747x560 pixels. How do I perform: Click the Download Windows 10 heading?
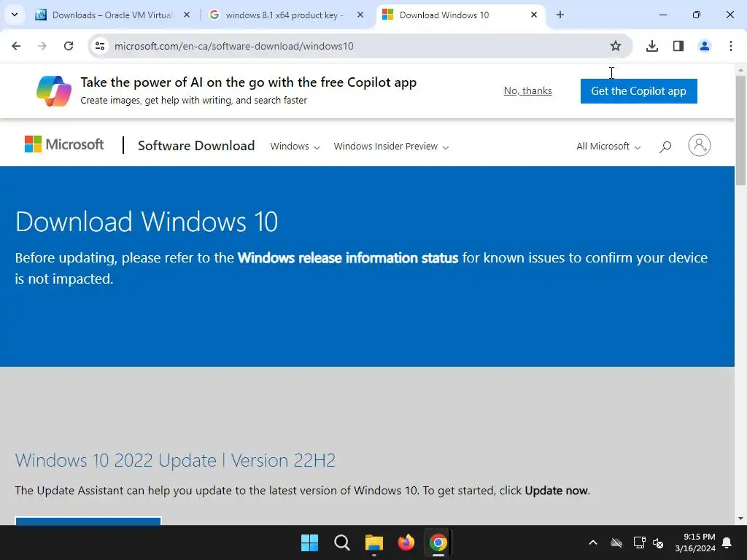147,222
